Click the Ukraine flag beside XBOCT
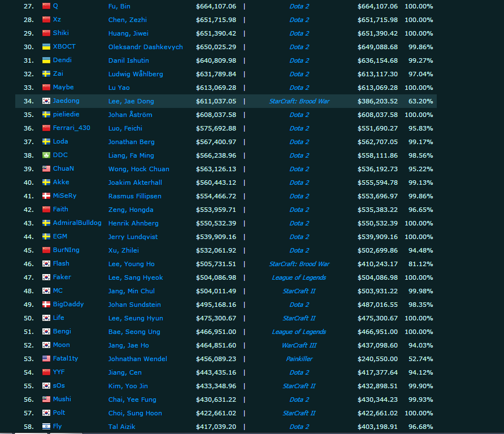Viewport: 504px width, 434px height. pos(46,46)
